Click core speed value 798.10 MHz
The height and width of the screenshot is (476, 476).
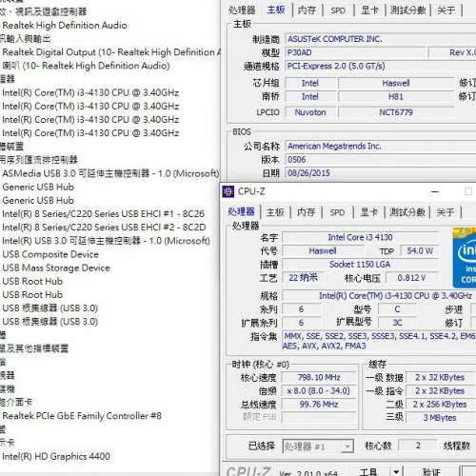(x=319, y=377)
